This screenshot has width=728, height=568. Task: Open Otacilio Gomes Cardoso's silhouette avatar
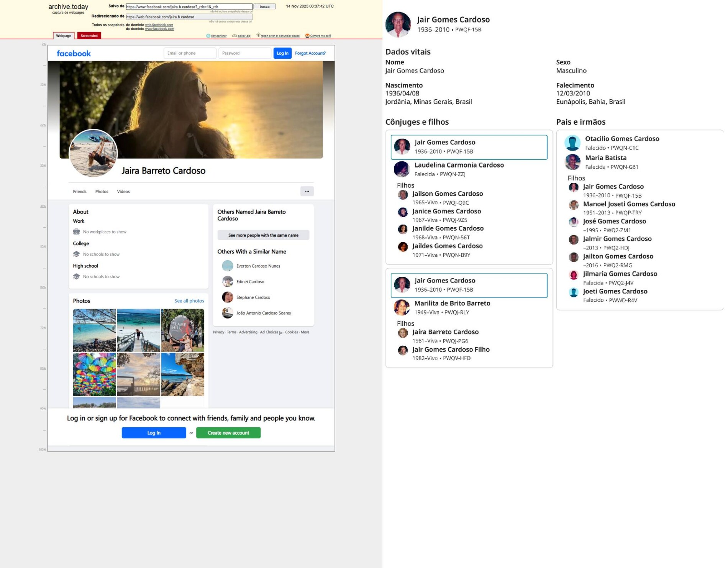(572, 143)
